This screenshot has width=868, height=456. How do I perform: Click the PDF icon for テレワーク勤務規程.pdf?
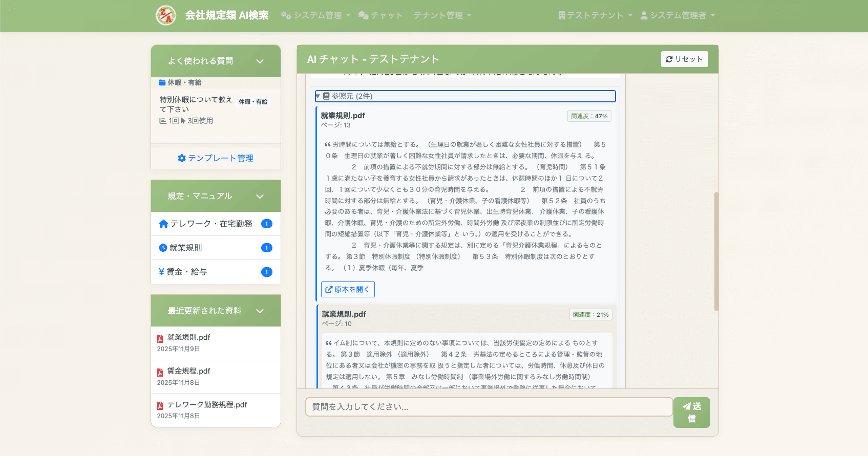point(160,405)
